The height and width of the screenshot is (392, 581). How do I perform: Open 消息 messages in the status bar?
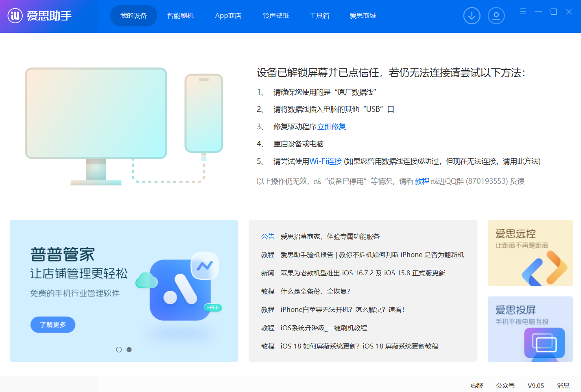[x=563, y=385]
